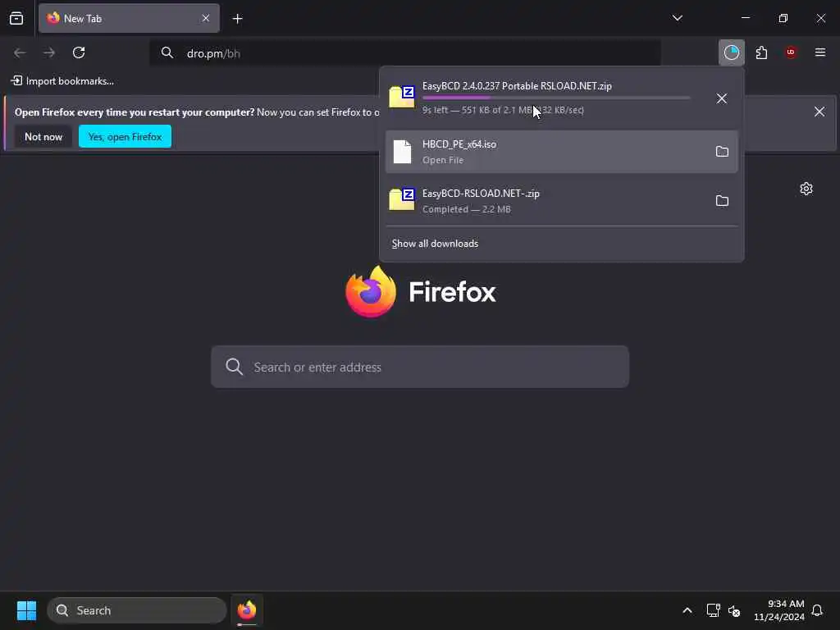Reload the current page
This screenshot has height=630, width=840.
pos(79,52)
